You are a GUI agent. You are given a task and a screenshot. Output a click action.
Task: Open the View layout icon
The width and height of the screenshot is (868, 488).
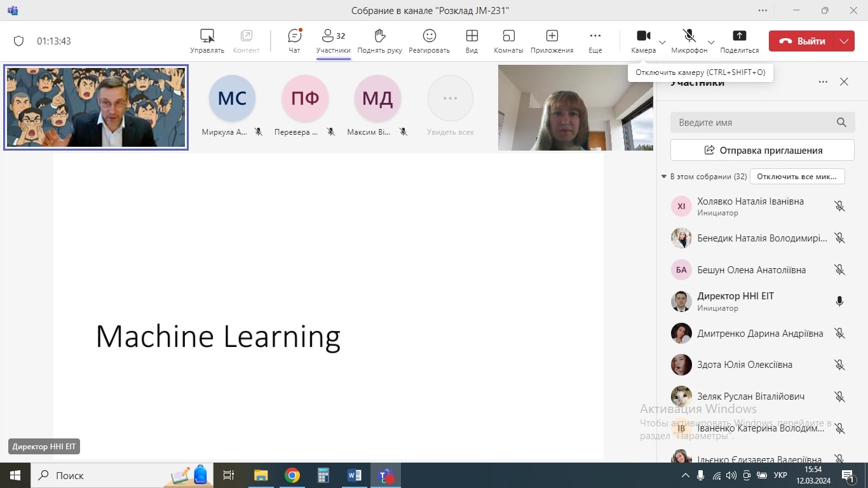(471, 36)
